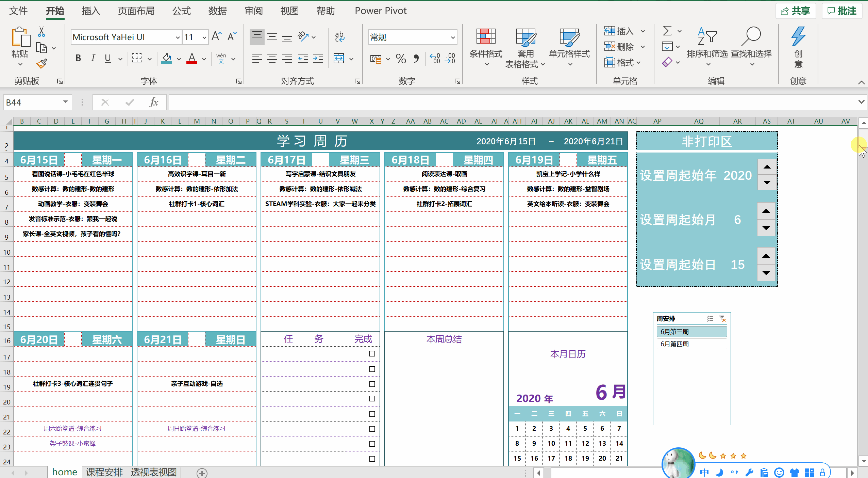Open Conditional Formatting (条件格式)
Viewport: 868px width, 478px height.
tap(486, 47)
